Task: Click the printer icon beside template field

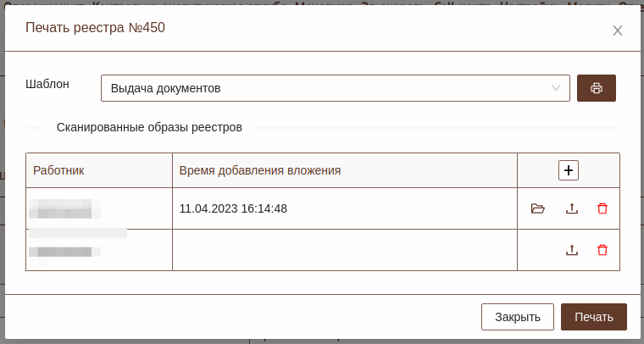Action: coord(596,88)
